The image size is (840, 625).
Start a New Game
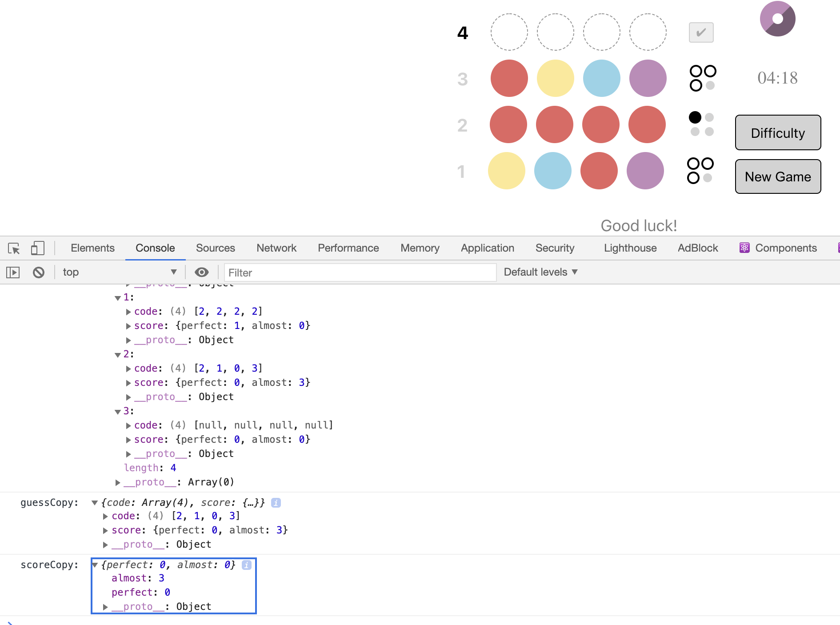pyautogui.click(x=777, y=176)
